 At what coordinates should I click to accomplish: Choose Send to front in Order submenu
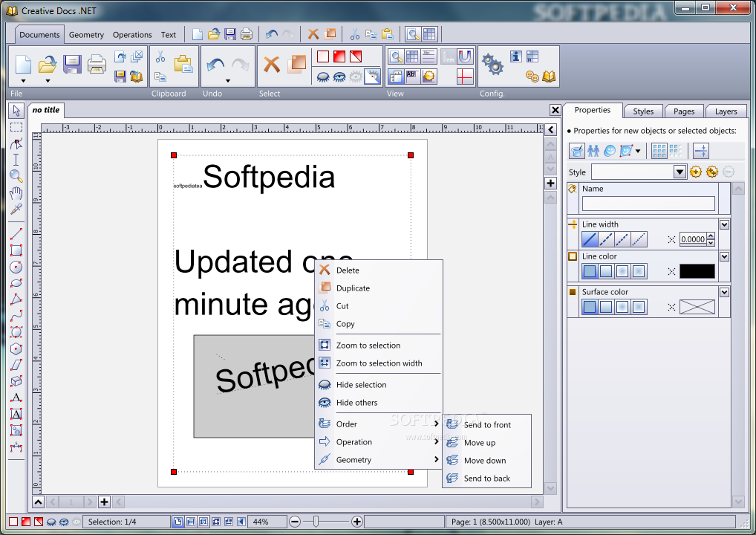[487, 424]
